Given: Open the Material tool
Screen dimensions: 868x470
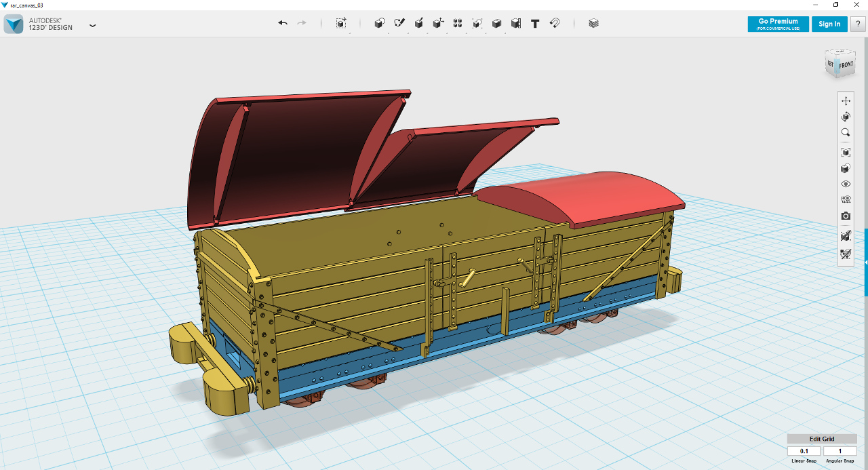Looking at the screenshot, I should coord(594,23).
